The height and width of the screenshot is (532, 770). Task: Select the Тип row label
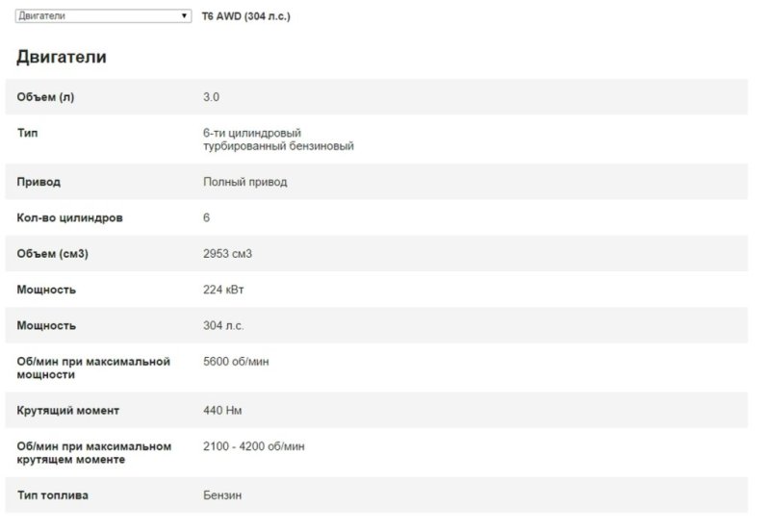click(28, 133)
